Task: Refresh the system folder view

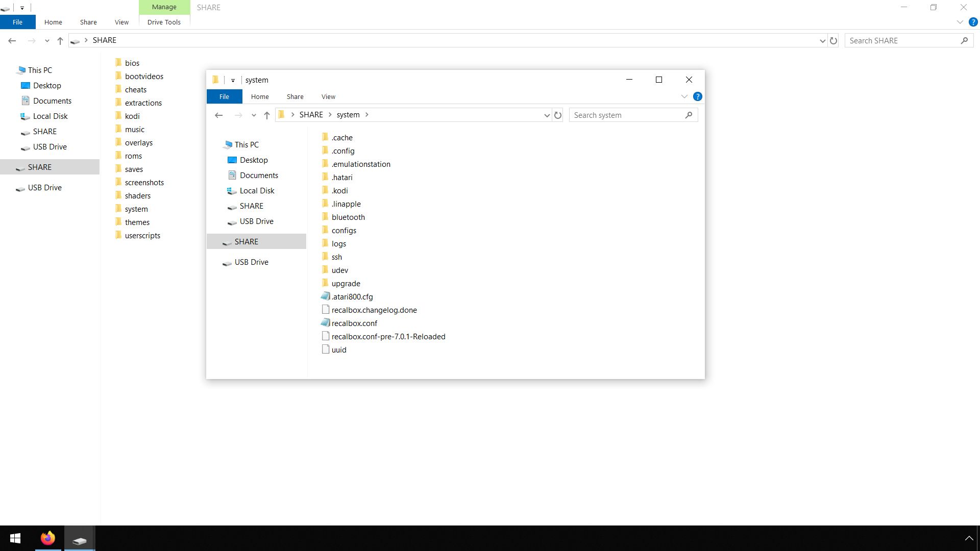Action: tap(558, 115)
